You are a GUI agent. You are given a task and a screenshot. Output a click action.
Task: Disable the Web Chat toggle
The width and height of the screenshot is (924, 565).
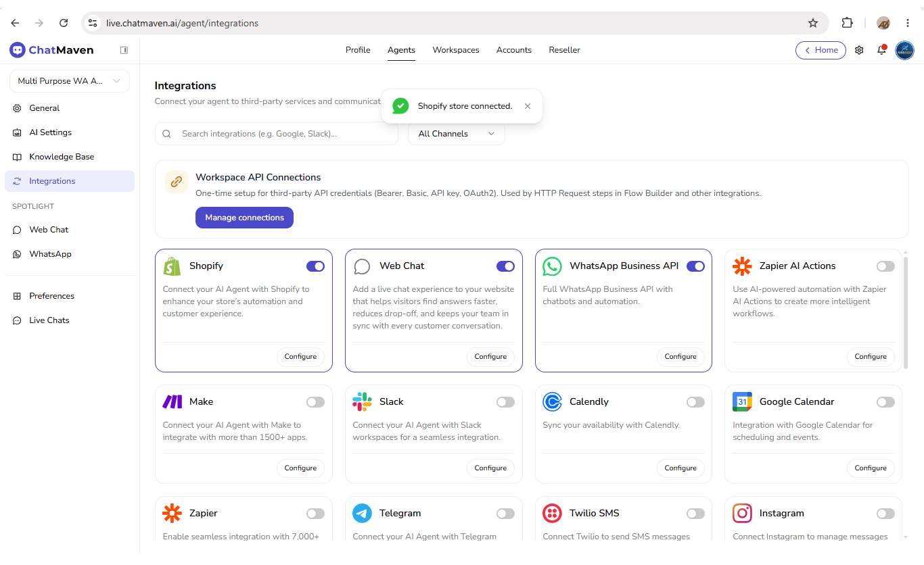pyautogui.click(x=505, y=266)
